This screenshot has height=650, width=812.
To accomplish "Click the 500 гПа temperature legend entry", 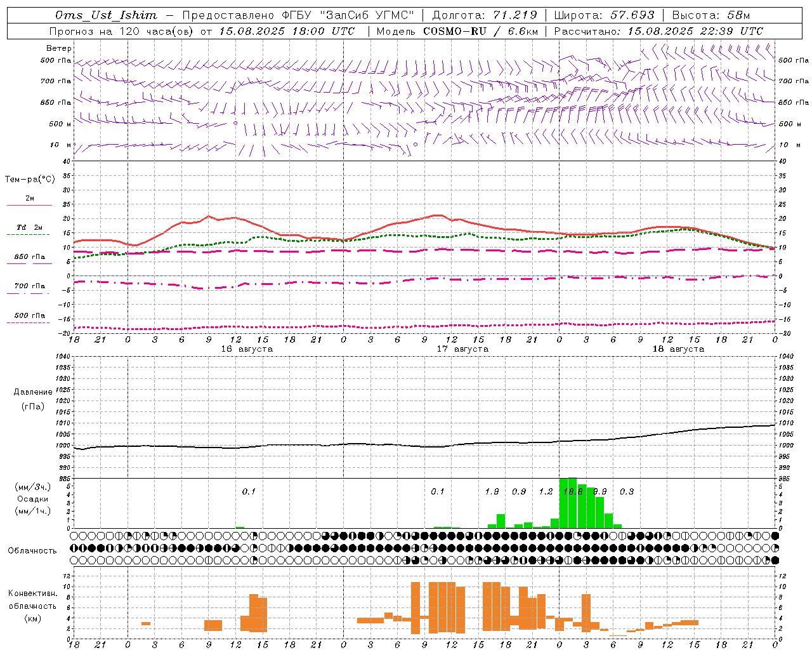I will [30, 315].
